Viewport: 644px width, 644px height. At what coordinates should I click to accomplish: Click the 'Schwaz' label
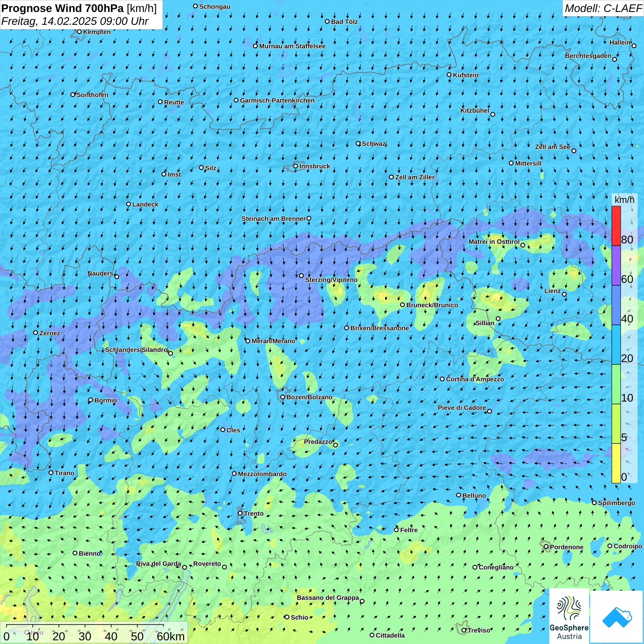374,144
